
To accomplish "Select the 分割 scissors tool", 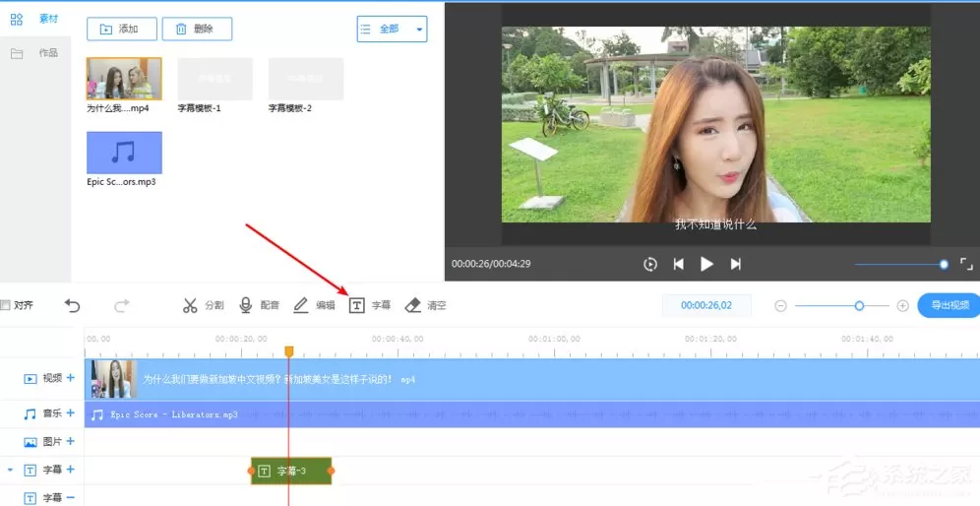I will click(203, 305).
